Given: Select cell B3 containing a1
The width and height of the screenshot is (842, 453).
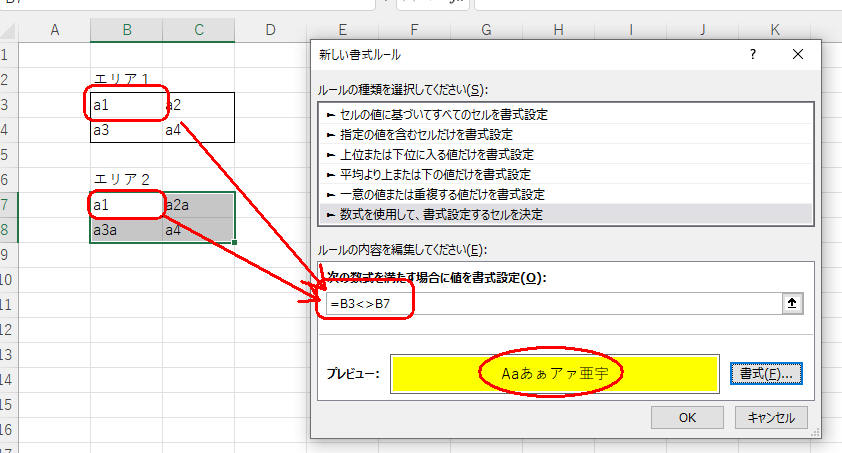Looking at the screenshot, I should (x=126, y=104).
